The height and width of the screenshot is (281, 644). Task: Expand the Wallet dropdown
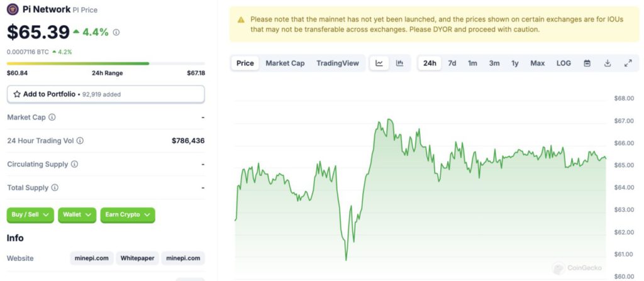tap(77, 215)
